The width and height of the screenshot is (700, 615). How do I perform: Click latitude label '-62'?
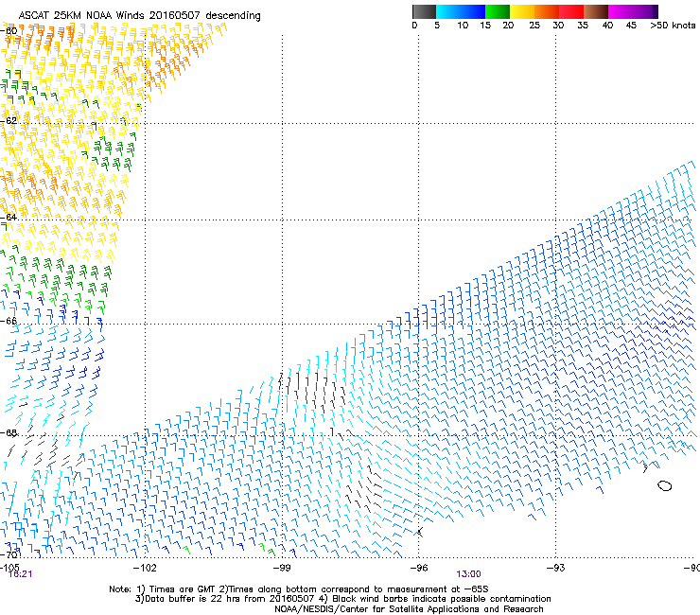click(9, 120)
